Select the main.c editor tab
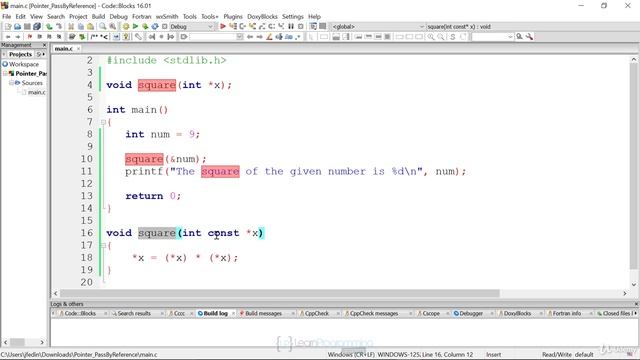The image size is (640, 360). (x=64, y=49)
